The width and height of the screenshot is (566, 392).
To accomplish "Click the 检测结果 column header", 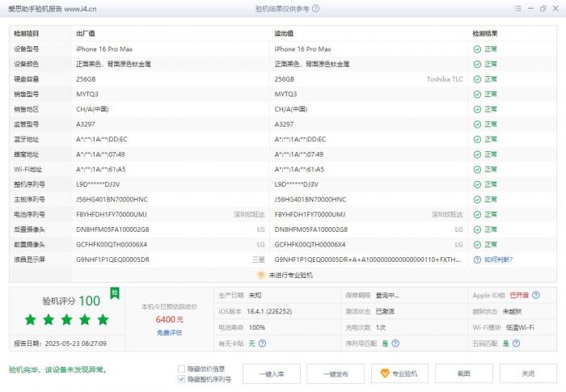I will [485, 34].
